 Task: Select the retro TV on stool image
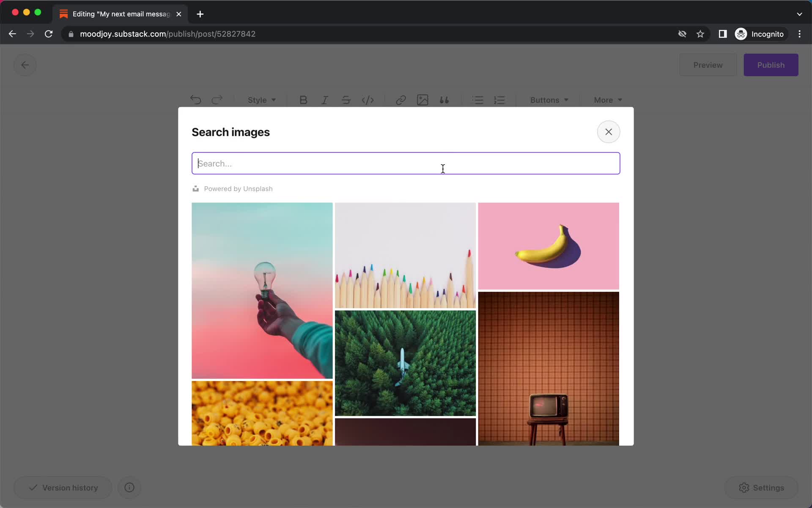click(x=548, y=368)
